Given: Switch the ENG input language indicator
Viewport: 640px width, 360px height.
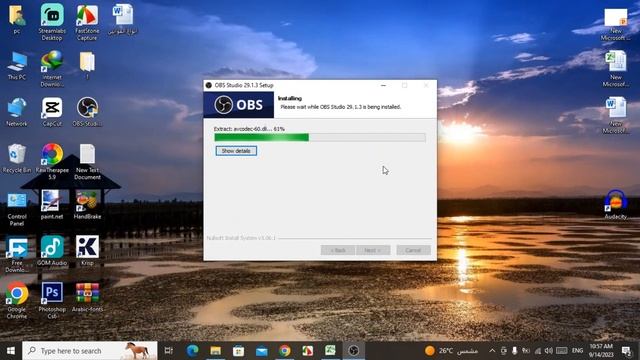Looking at the screenshot, I should click(577, 351).
